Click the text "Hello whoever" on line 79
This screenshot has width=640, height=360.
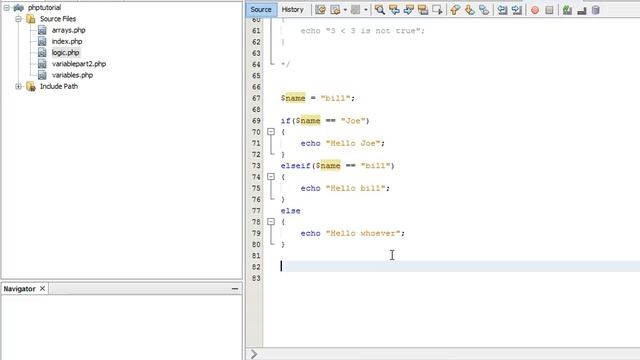(363, 233)
